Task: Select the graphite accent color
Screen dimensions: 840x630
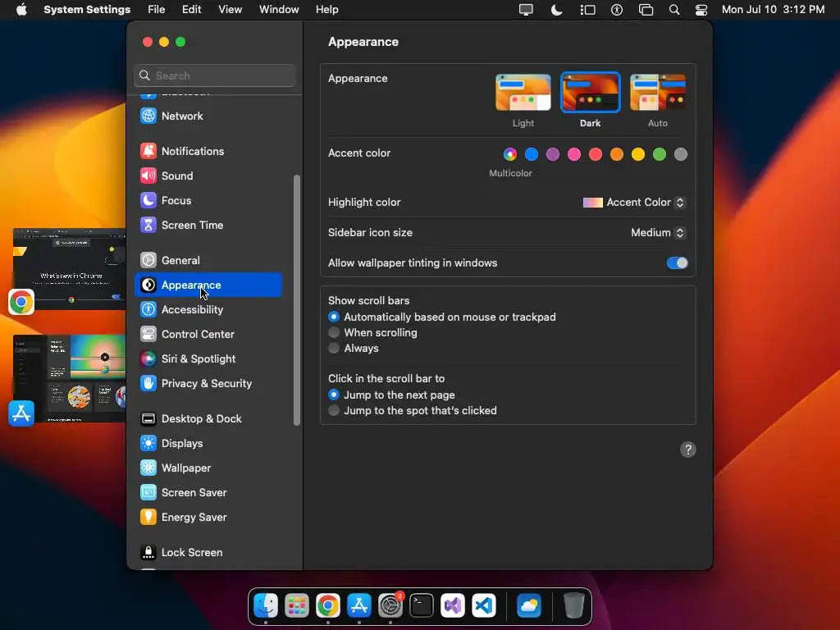Action: click(x=680, y=154)
